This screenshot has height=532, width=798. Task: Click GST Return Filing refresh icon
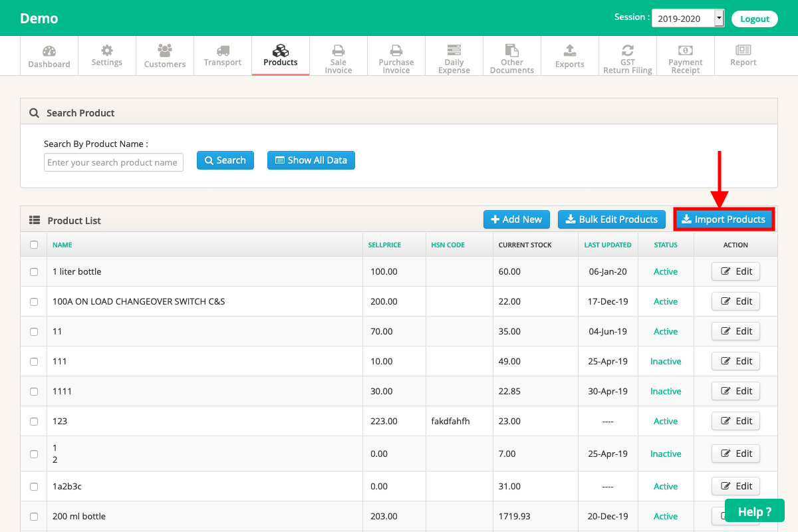(x=628, y=50)
